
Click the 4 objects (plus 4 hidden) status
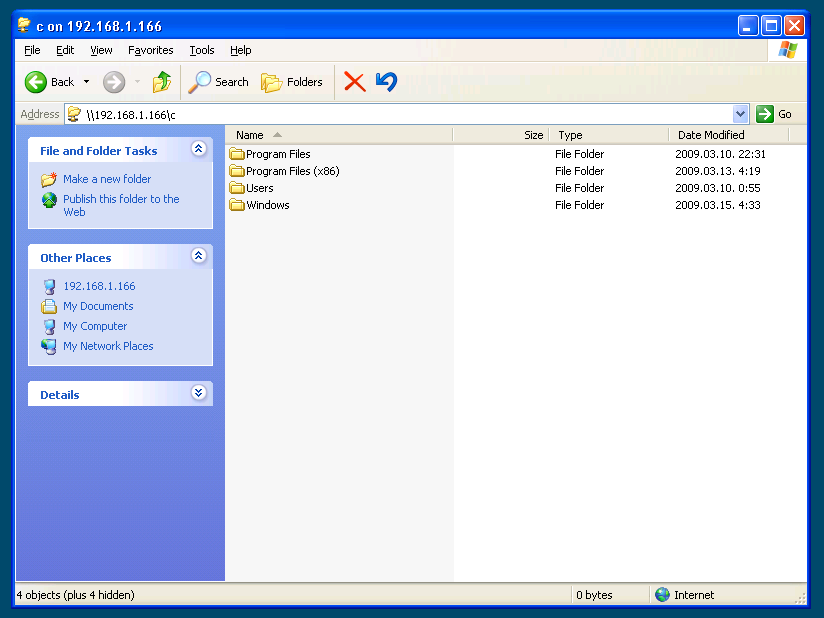pyautogui.click(x=76, y=595)
